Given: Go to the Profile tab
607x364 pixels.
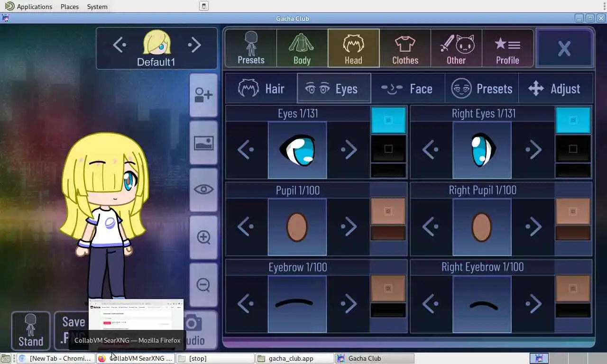Looking at the screenshot, I should click(x=507, y=48).
